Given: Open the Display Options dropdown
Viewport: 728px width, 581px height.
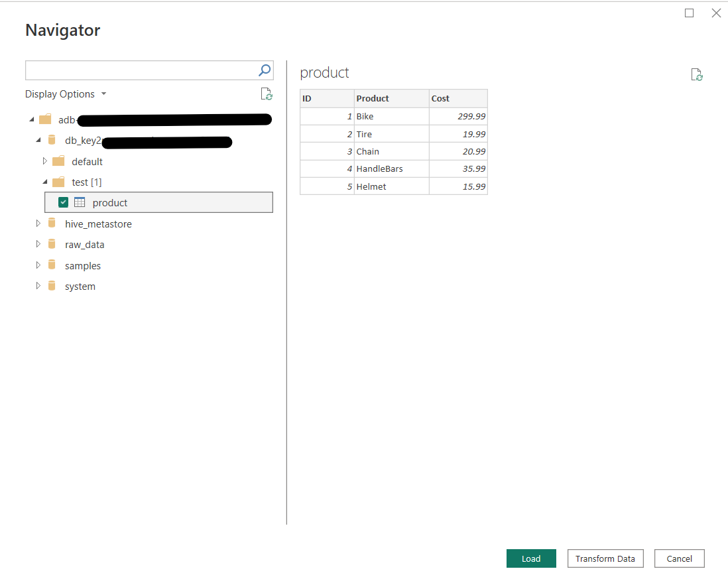Looking at the screenshot, I should [x=66, y=94].
